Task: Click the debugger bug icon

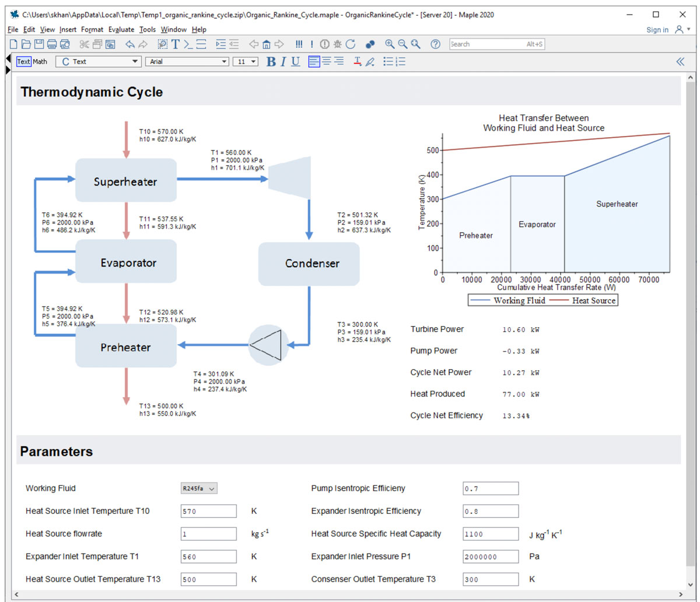Action: click(338, 44)
